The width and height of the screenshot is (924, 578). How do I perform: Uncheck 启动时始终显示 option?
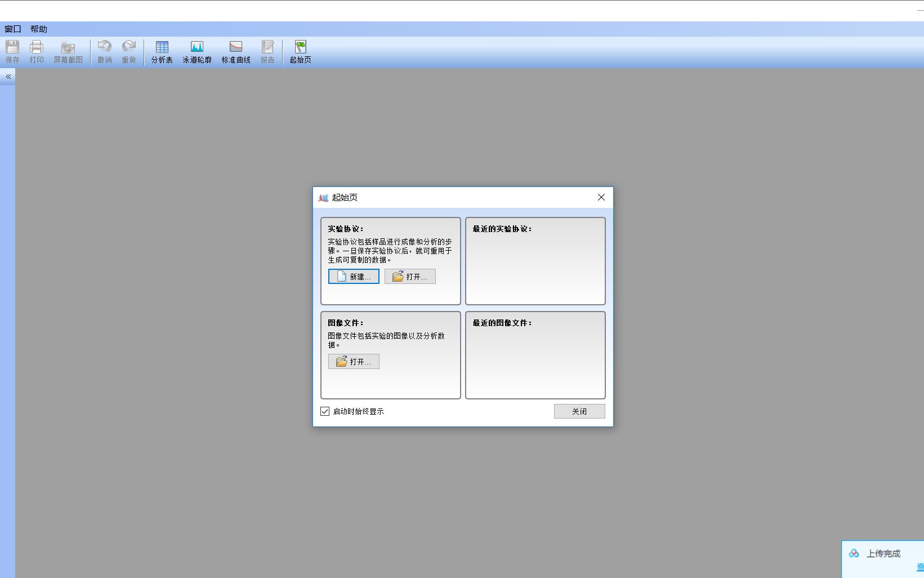coord(324,411)
